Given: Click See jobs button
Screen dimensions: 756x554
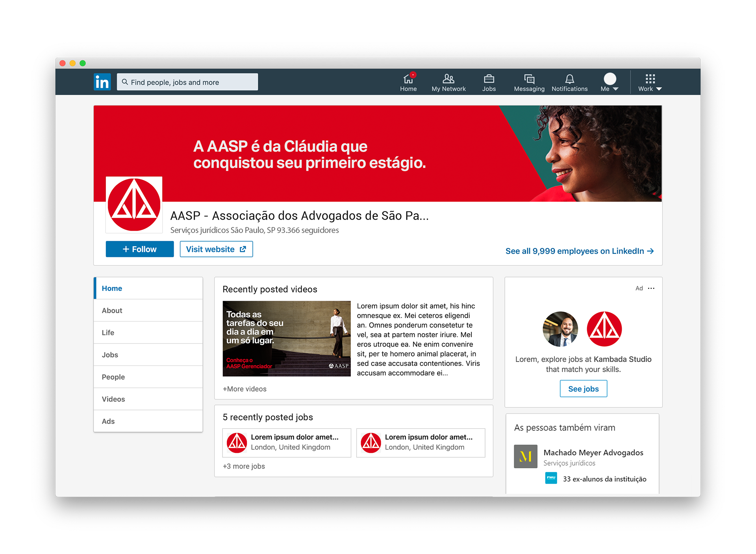Looking at the screenshot, I should 583,389.
